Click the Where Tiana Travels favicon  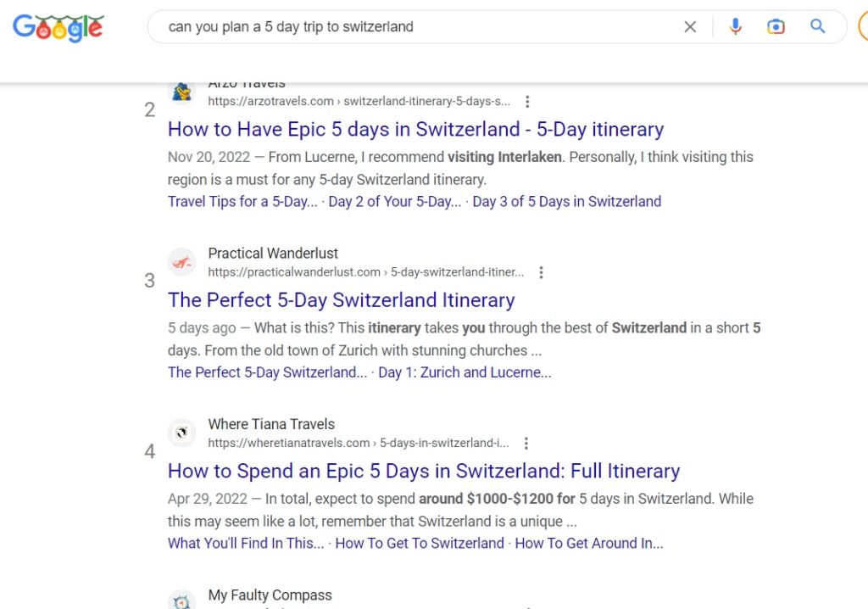181,433
